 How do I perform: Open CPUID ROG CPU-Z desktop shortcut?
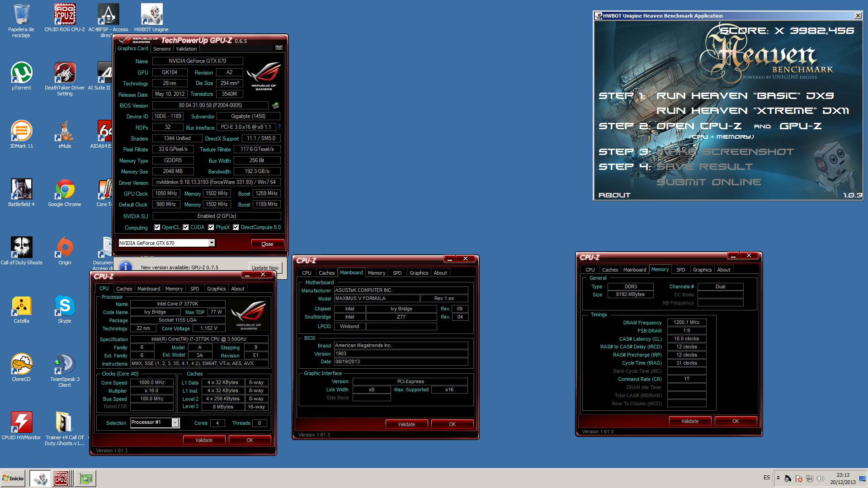coord(65,18)
